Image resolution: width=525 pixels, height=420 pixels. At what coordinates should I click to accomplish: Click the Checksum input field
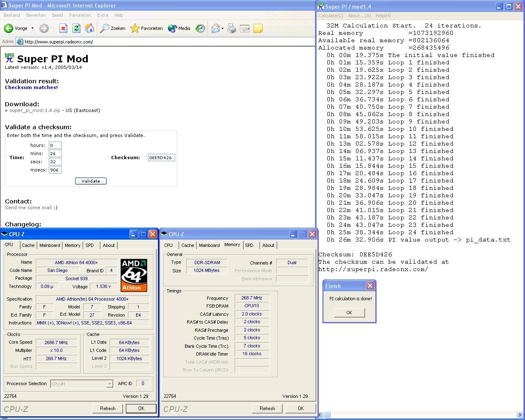pos(162,157)
